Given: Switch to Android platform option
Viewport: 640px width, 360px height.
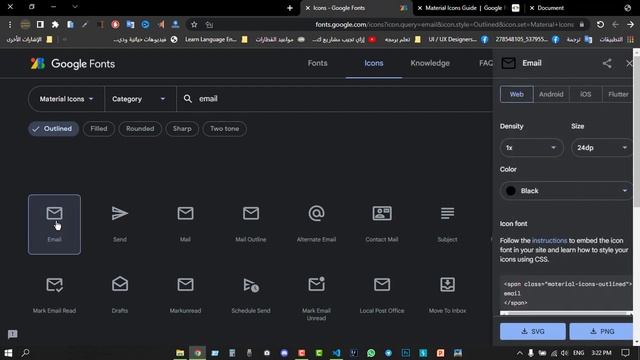Looking at the screenshot, I should pos(551,94).
